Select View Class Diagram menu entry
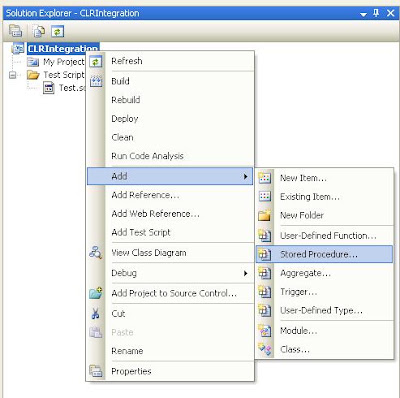Screen dimensions: 400x398 tap(170, 253)
